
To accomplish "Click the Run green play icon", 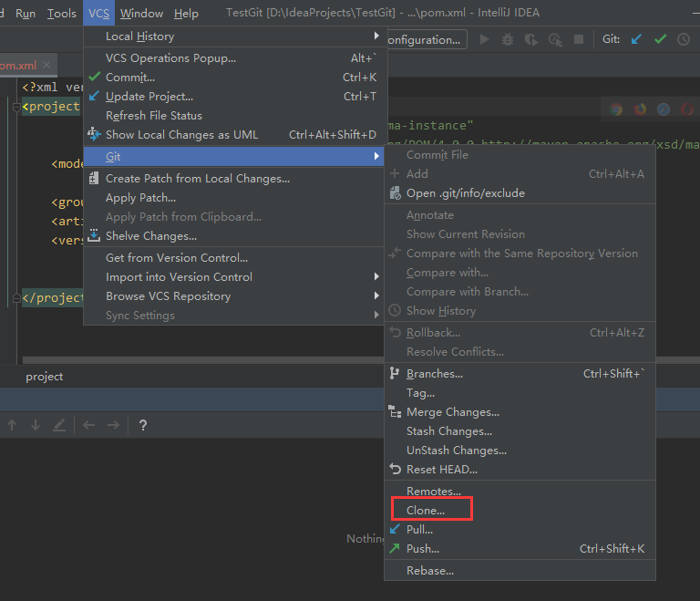I will (484, 40).
